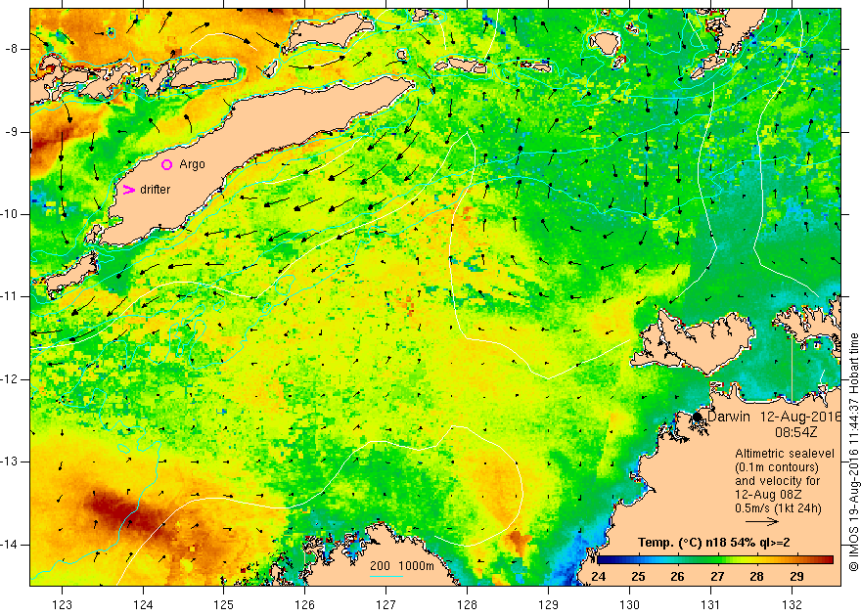Pick the green 27°C colorbar section
861x616 pixels.
718,560
